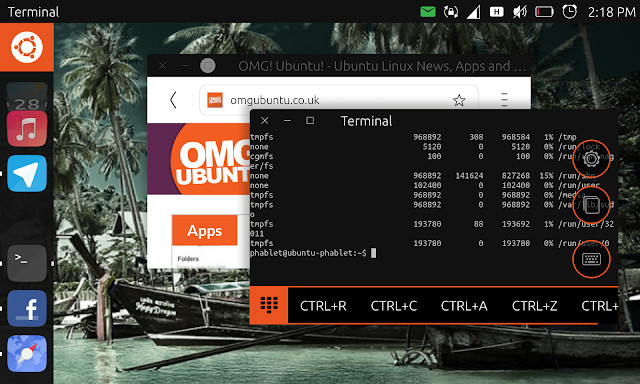Open the Telegram app in the launcher

tap(27, 173)
